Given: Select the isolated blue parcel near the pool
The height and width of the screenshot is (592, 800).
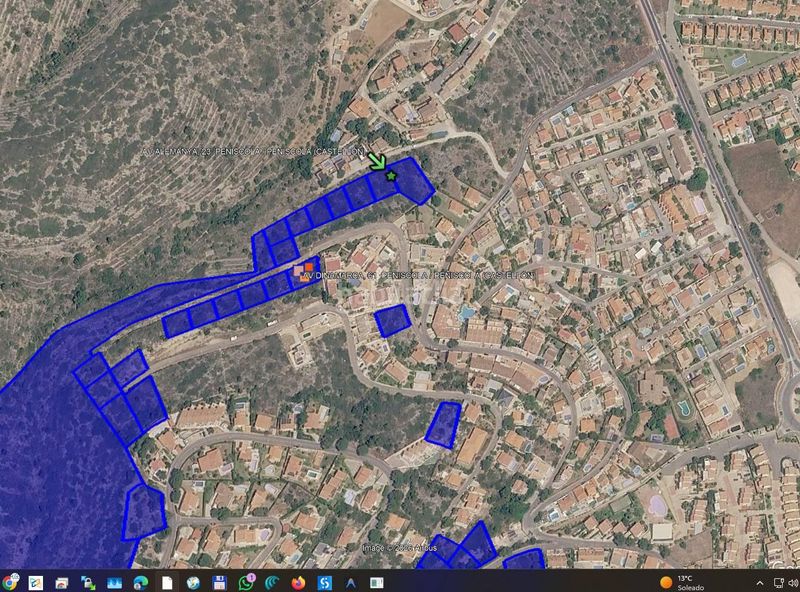Looking at the screenshot, I should pyautogui.click(x=392, y=321).
